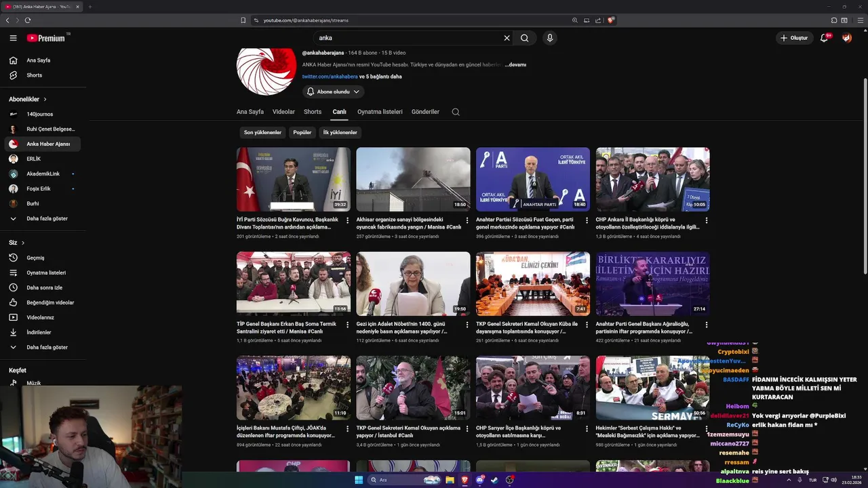The image size is (868, 488).
Task: Open Foşix Erlik subscription channel
Action: click(43, 189)
